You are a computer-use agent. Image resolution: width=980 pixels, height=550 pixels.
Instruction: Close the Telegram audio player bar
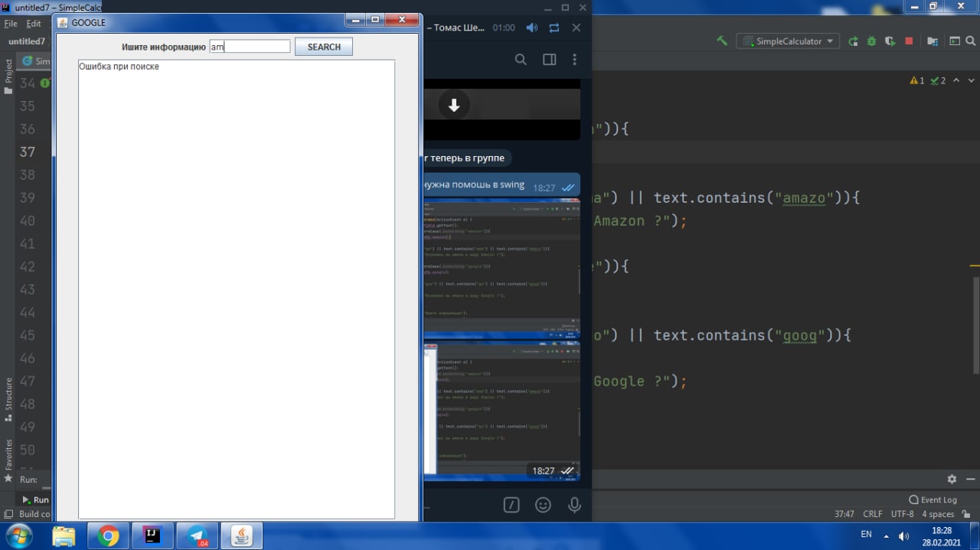pyautogui.click(x=577, y=28)
